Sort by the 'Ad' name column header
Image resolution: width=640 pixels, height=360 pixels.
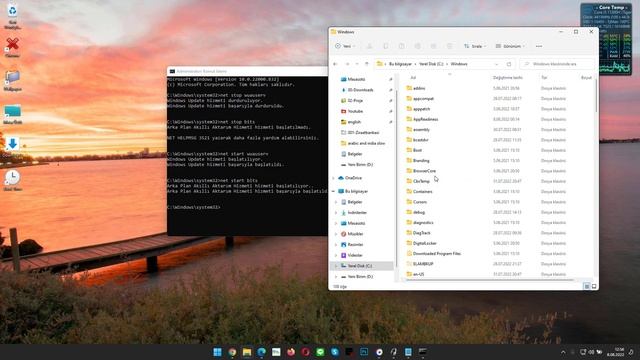pyautogui.click(x=413, y=78)
